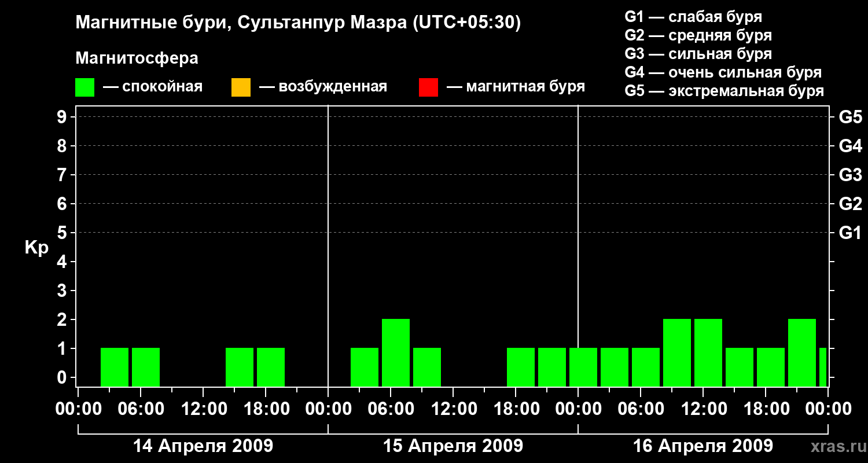Click the green bar above 18:00 on 16 Апреля
Image resolution: width=868 pixels, height=463 pixels.
(x=771, y=367)
